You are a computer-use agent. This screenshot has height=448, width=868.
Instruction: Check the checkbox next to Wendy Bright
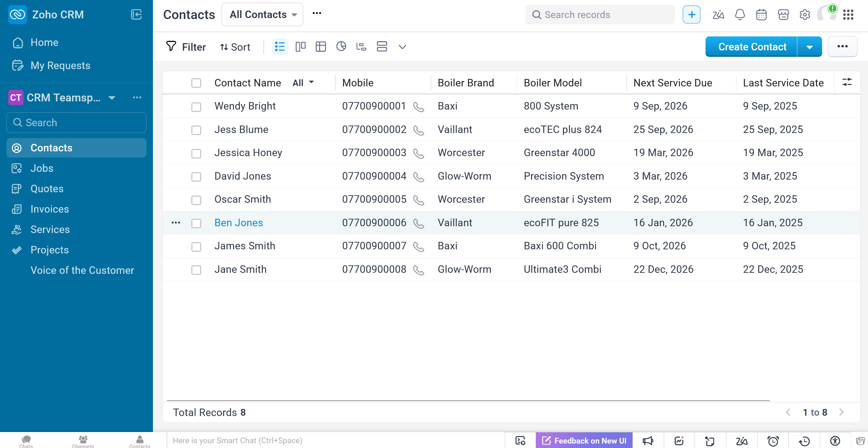[196, 106]
